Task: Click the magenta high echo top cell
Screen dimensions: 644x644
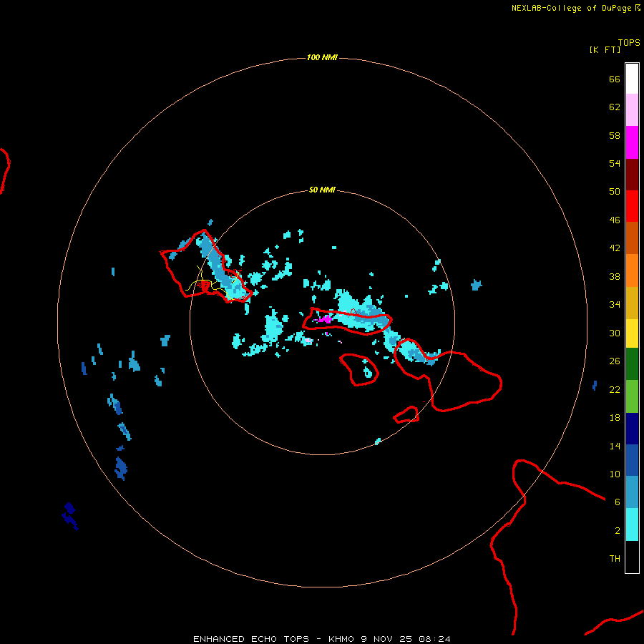Action: tap(326, 319)
